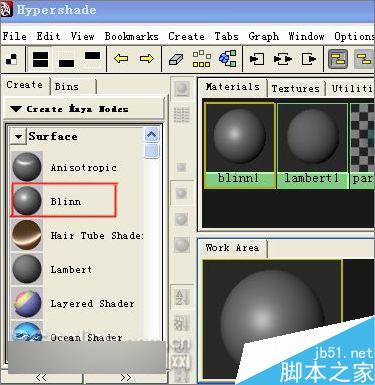Toggle the pressed yellow node view button
The image size is (375, 385).
point(338,59)
